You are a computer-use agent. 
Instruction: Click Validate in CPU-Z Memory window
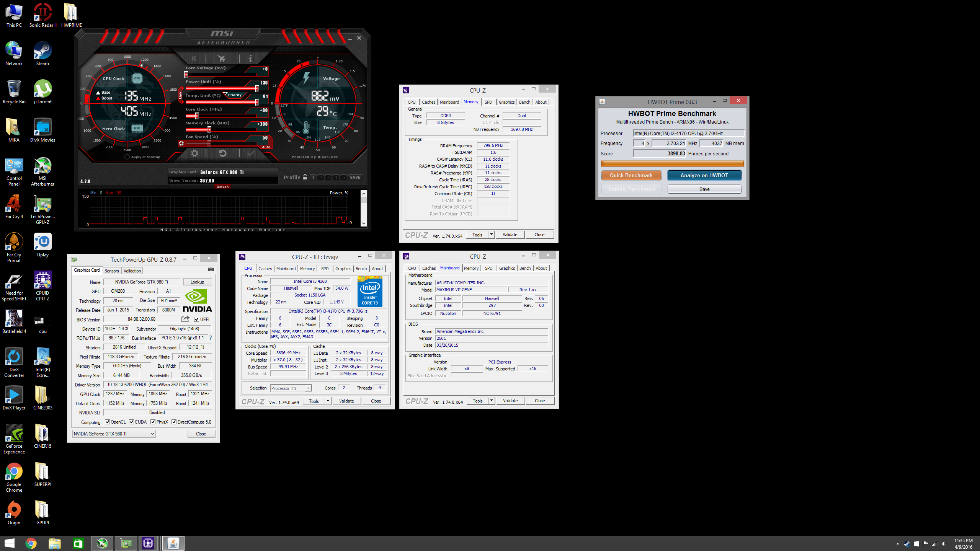[x=510, y=235]
